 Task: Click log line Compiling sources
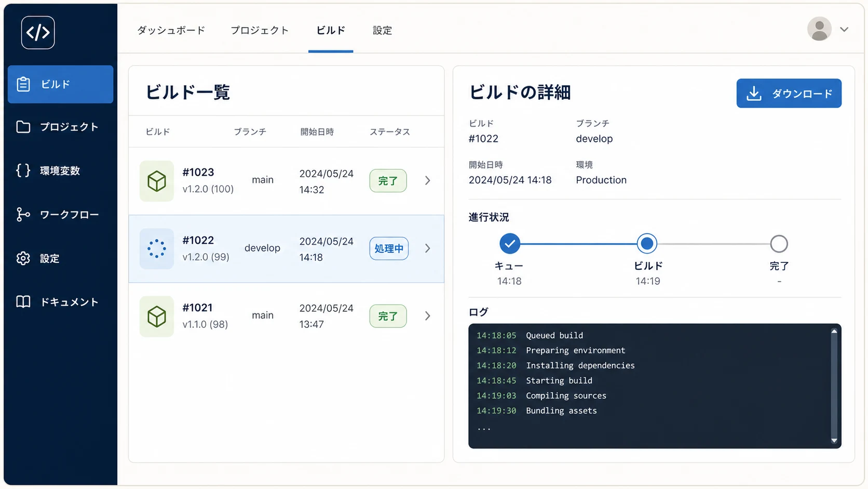[x=566, y=396]
